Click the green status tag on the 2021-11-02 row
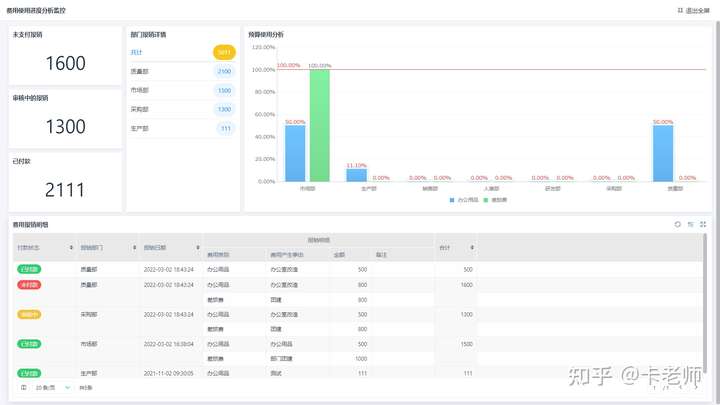The height and width of the screenshot is (405, 720). point(29,373)
